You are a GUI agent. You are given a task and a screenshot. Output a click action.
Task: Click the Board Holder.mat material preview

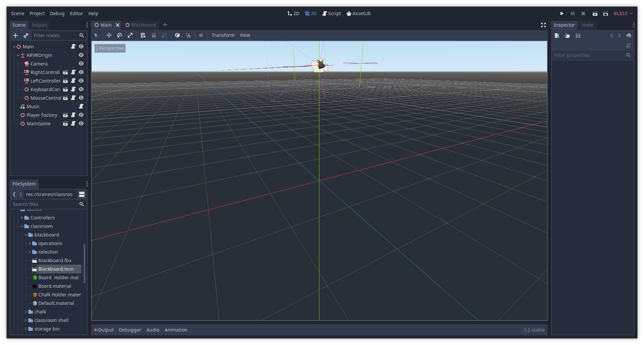35,278
